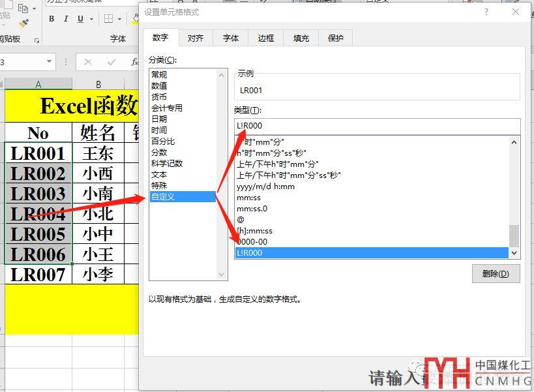Select the @ text format
534x392 pixels.
click(x=372, y=220)
